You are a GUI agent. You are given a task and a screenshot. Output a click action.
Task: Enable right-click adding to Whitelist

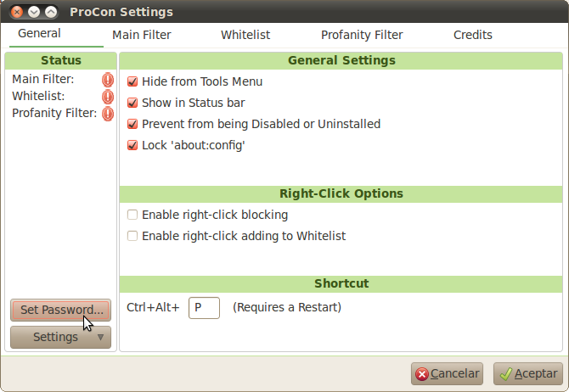click(132, 236)
